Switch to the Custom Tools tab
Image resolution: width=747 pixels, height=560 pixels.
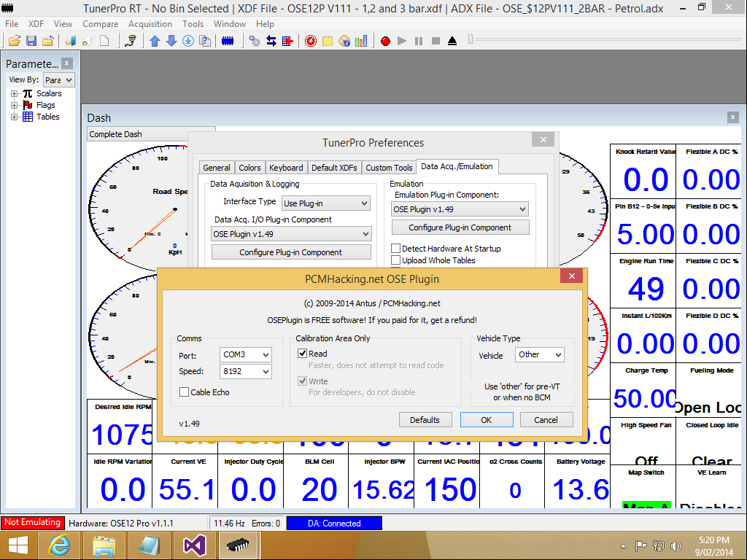(x=389, y=168)
